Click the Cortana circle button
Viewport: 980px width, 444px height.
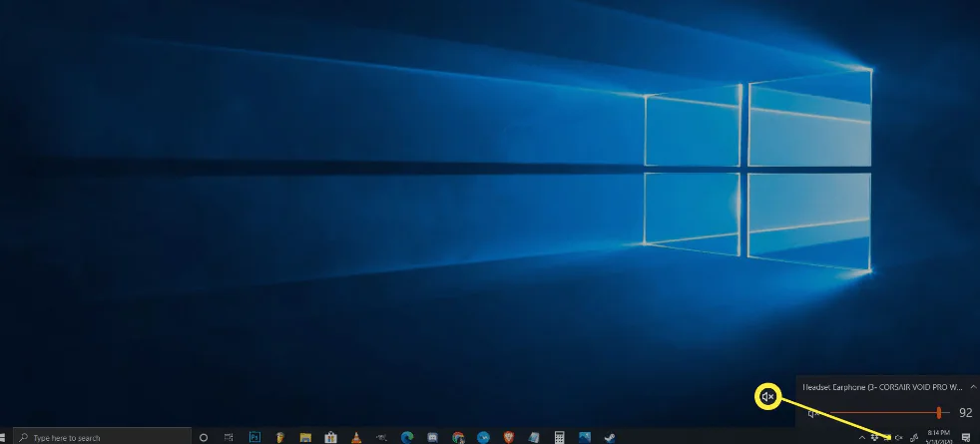(x=204, y=437)
